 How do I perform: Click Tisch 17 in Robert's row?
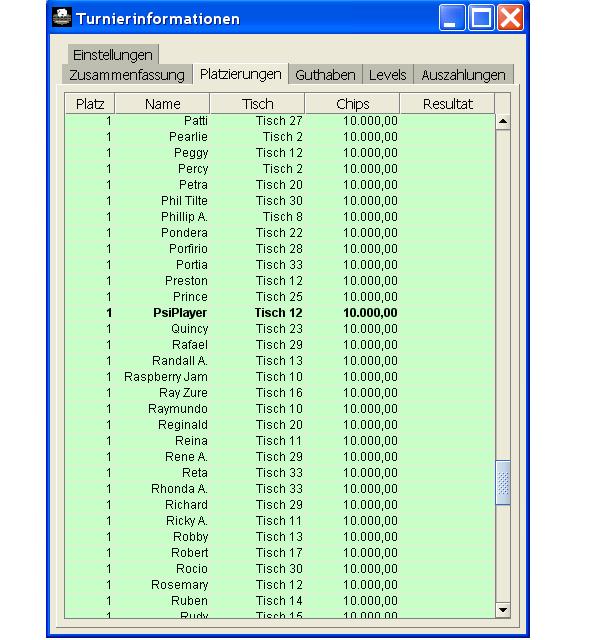coord(279,553)
